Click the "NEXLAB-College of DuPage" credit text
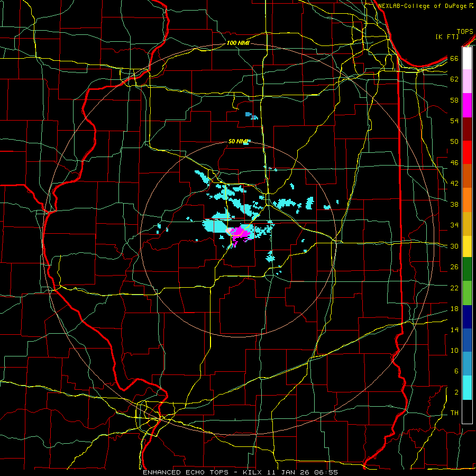476x476 pixels. coord(423,6)
